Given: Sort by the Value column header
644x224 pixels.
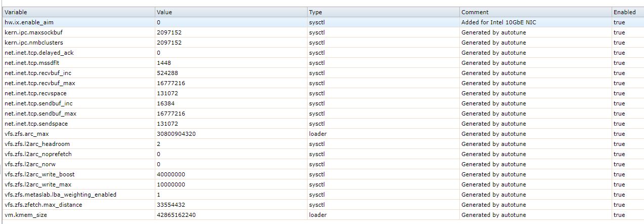Looking at the screenshot, I should (231, 12).
